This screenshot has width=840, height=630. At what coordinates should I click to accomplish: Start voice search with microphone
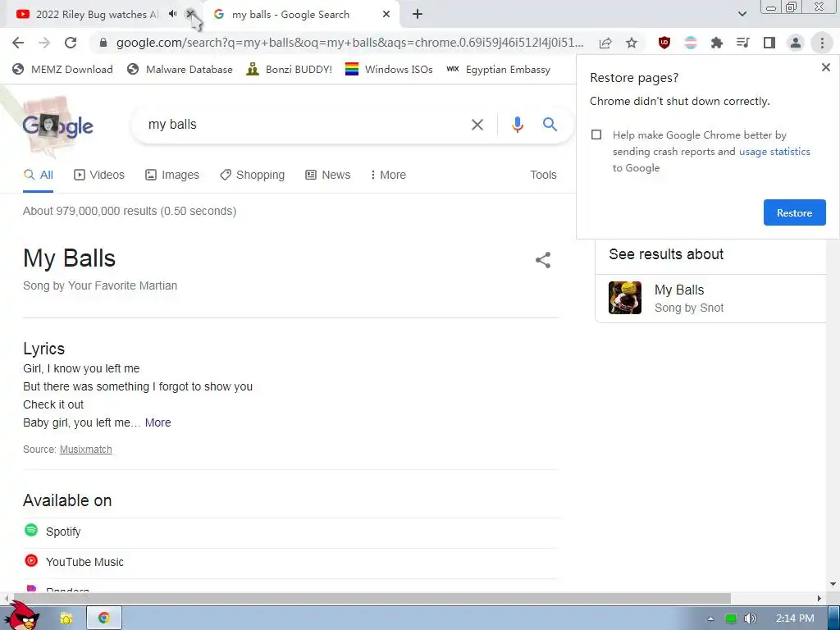click(x=517, y=125)
